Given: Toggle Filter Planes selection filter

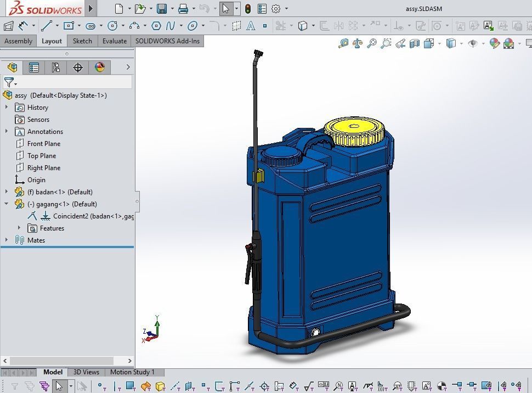Looking at the screenshot, I should click(190, 386).
